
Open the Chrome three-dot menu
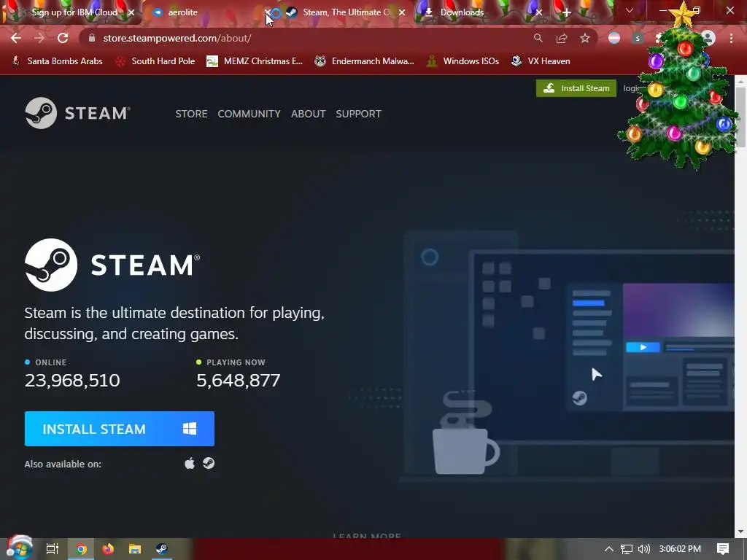[x=731, y=38]
